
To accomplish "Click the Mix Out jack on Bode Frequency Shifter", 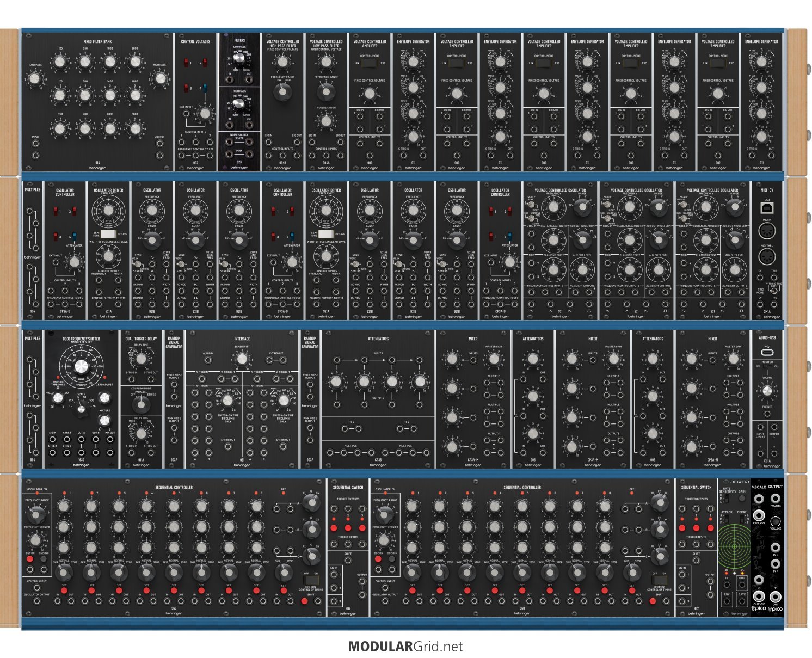I will [110, 440].
